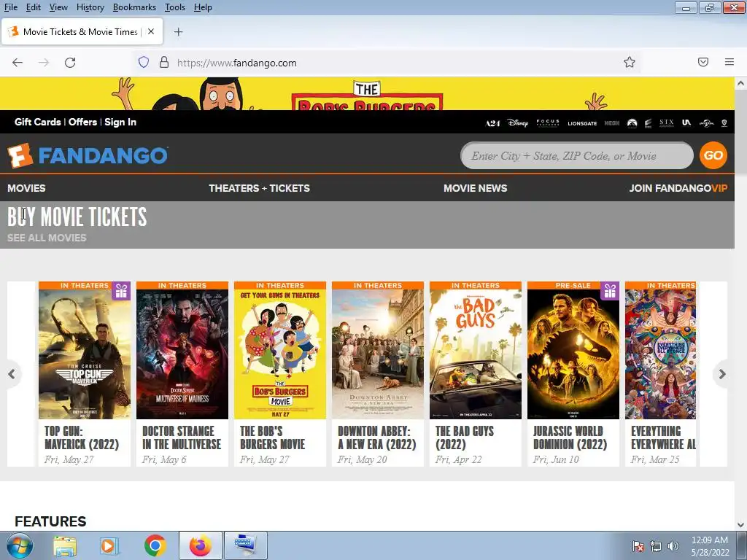This screenshot has width=747, height=560.
Task: Click the site security padlock icon
Action: (x=164, y=63)
